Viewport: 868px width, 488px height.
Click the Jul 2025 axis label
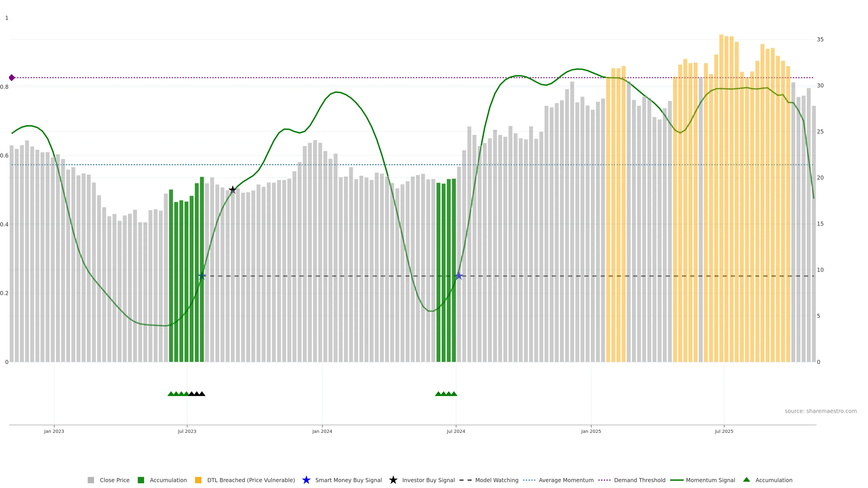[x=724, y=432]
